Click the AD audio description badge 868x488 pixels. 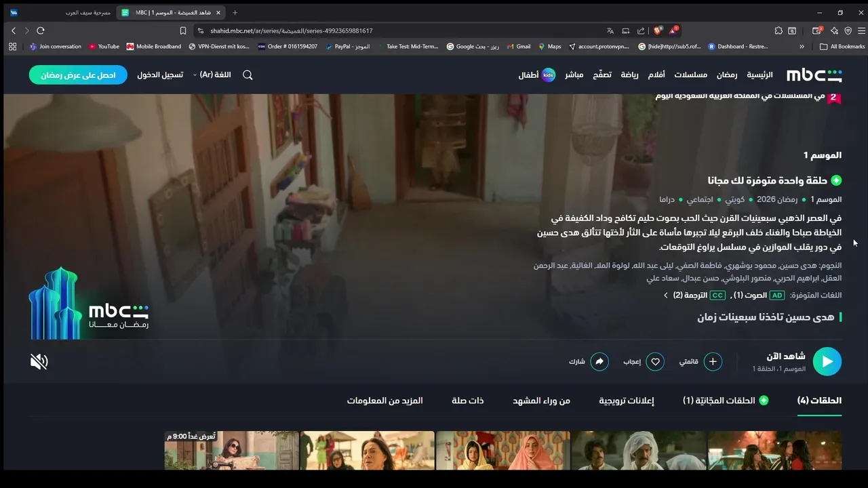tap(777, 296)
